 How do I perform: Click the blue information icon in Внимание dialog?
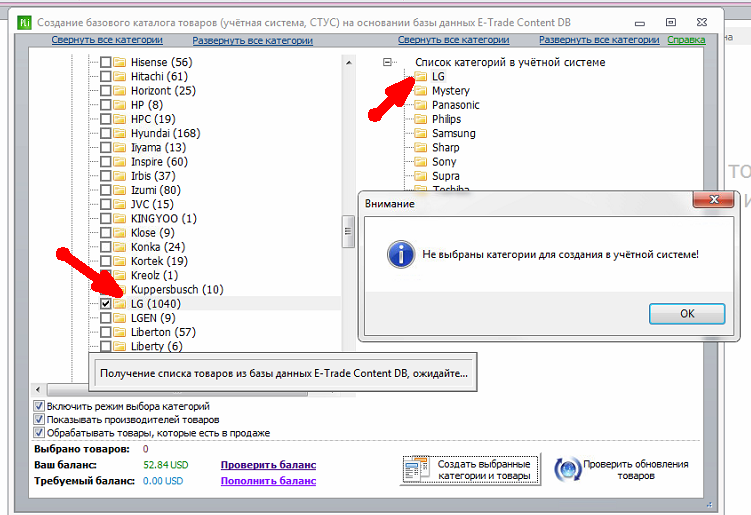[x=401, y=254]
